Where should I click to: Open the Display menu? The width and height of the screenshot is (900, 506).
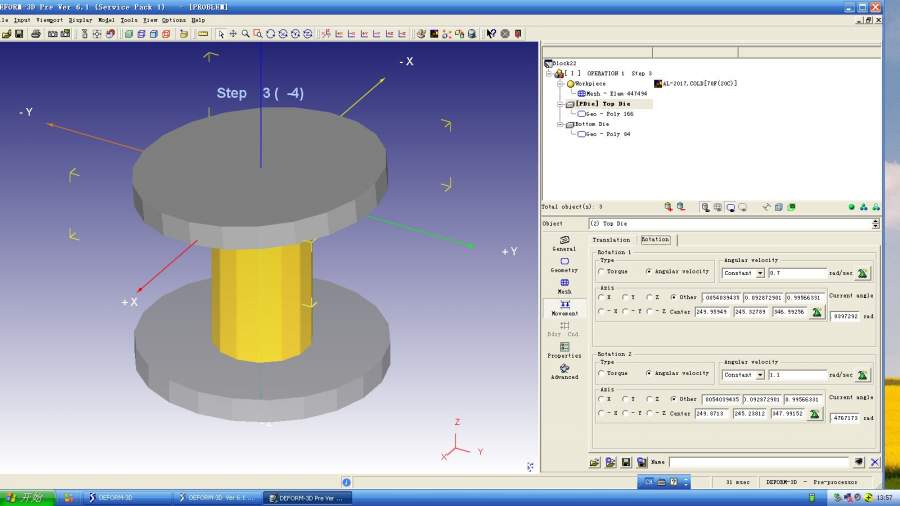coord(80,20)
